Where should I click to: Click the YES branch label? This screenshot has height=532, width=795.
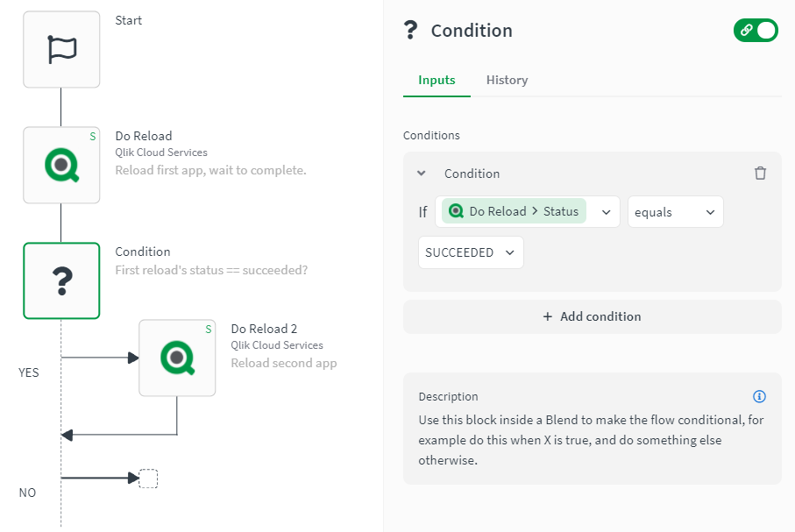point(29,372)
